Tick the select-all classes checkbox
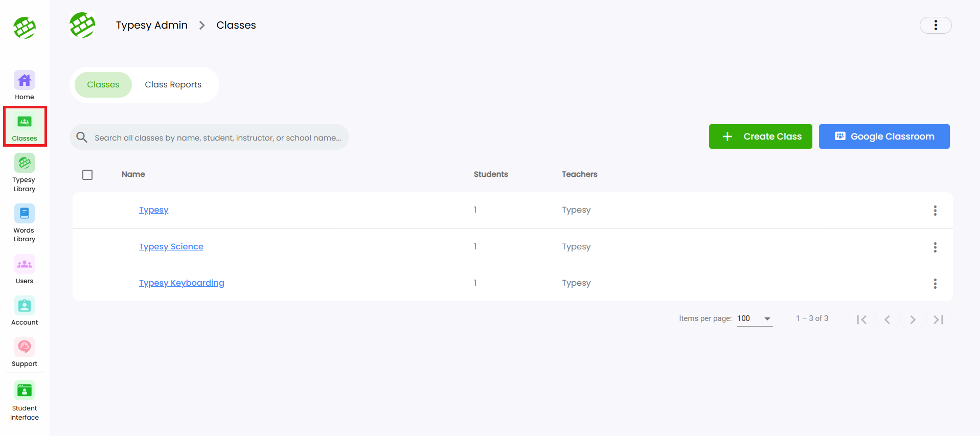 pos(87,175)
